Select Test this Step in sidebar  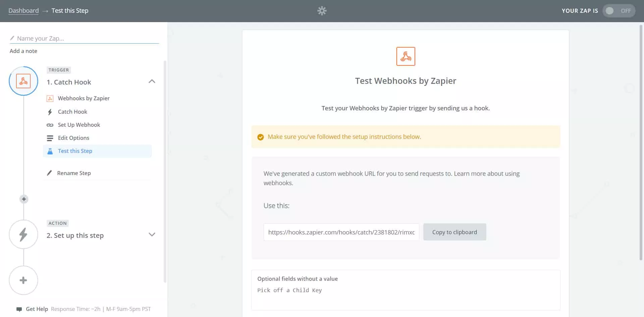click(75, 151)
